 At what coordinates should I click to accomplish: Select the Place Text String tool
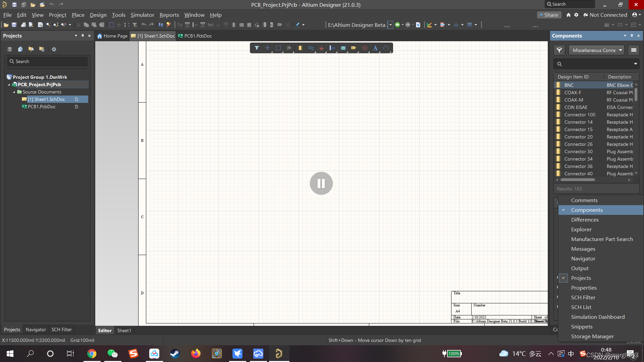click(375, 48)
